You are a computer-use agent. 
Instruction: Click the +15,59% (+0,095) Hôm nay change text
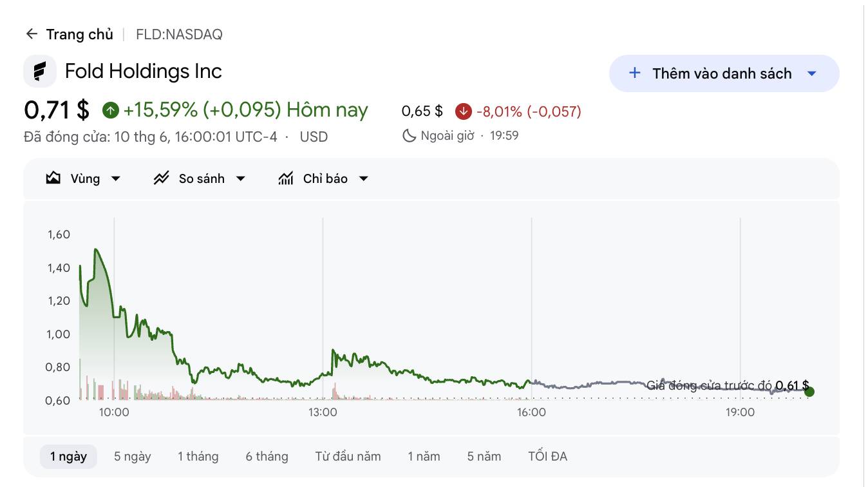(245, 110)
